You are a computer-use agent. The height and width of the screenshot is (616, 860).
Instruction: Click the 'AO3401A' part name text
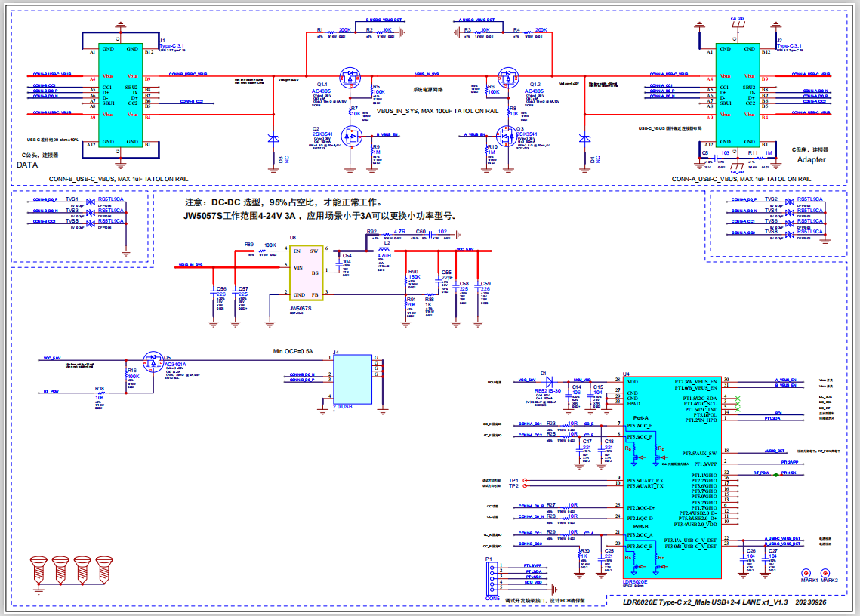point(175,364)
